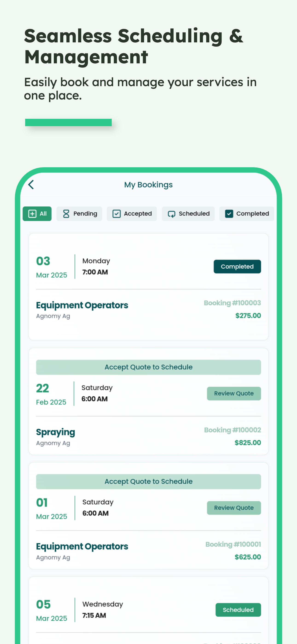Open the Spraying booking title
The image size is (297, 644).
(55, 432)
